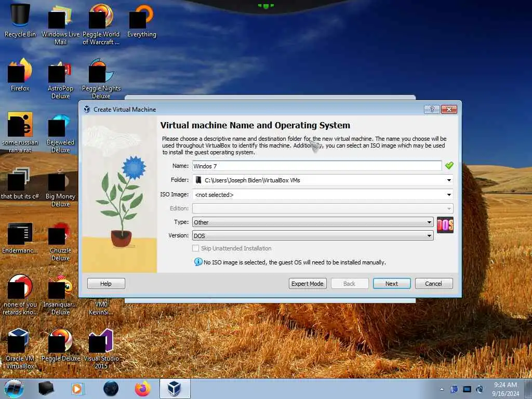The image size is (532, 399).
Task: Open Peggle Deluxe desktop icon
Action: [60, 345]
